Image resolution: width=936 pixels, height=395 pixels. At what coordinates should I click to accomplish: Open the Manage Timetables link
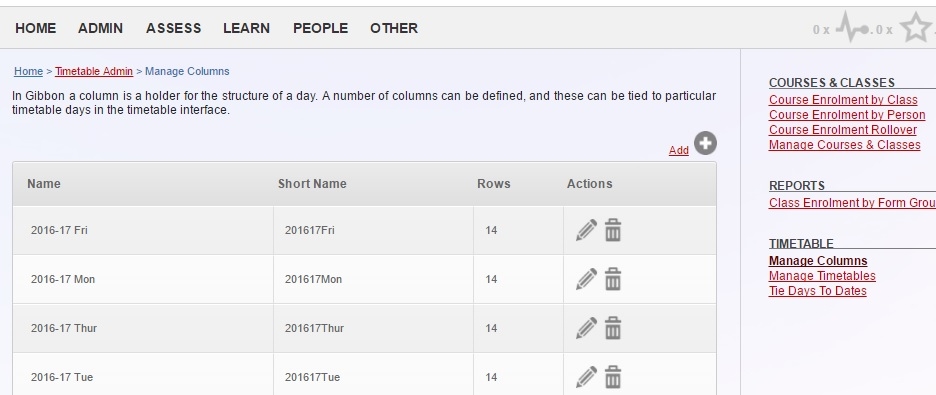[x=822, y=276]
